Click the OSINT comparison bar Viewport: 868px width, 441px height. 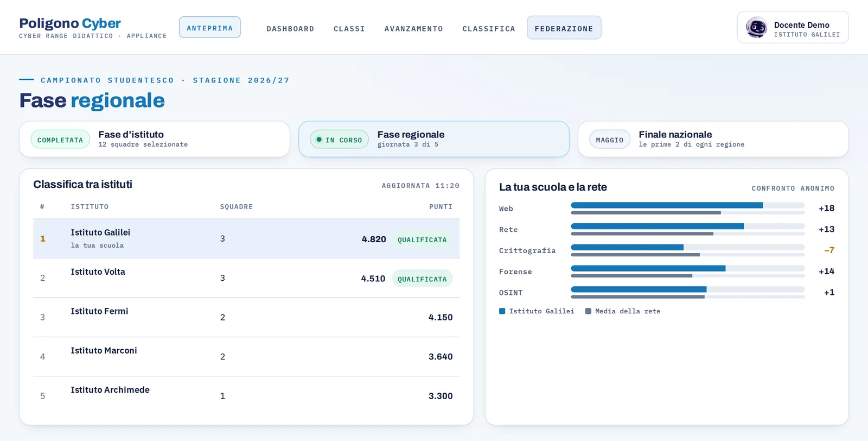[x=688, y=293]
